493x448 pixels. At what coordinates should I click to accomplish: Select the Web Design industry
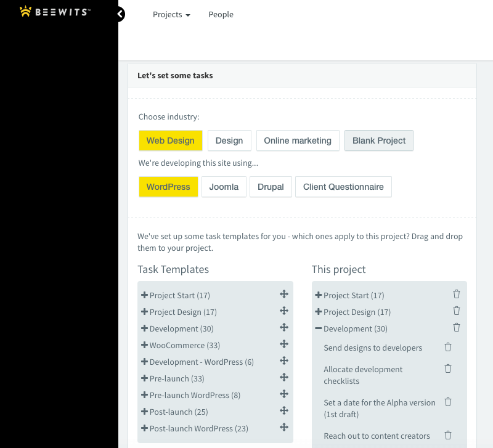click(x=171, y=141)
